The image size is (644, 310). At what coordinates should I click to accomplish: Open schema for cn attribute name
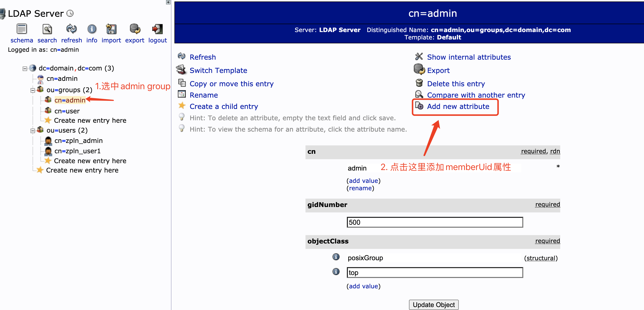click(311, 152)
